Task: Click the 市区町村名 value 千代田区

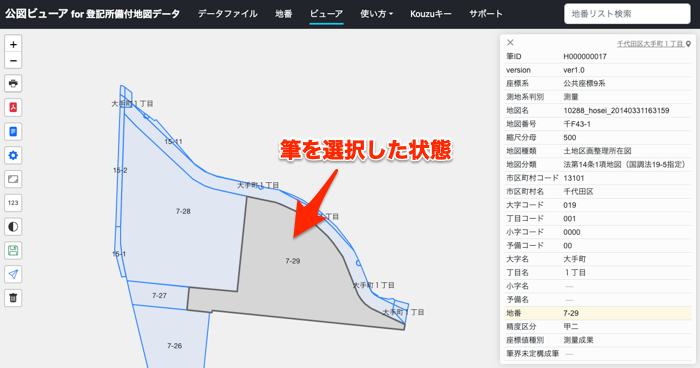Action: pos(579,192)
